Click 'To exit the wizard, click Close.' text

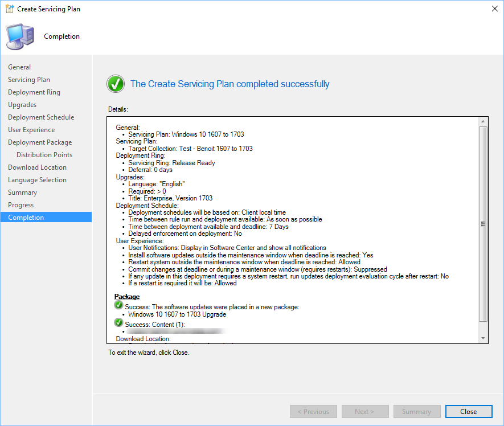[149, 353]
